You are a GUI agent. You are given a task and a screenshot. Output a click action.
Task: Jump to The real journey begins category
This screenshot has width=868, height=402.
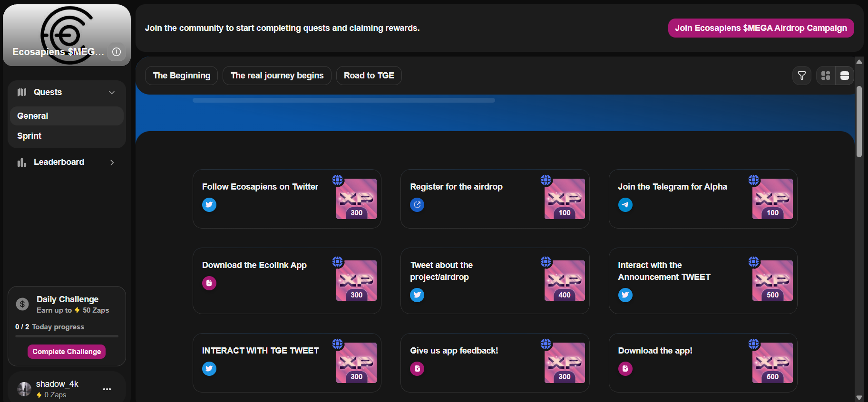(x=277, y=76)
